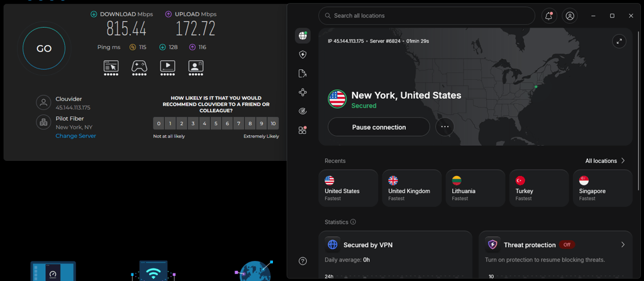Open All locations list
The width and height of the screenshot is (644, 281).
(605, 161)
